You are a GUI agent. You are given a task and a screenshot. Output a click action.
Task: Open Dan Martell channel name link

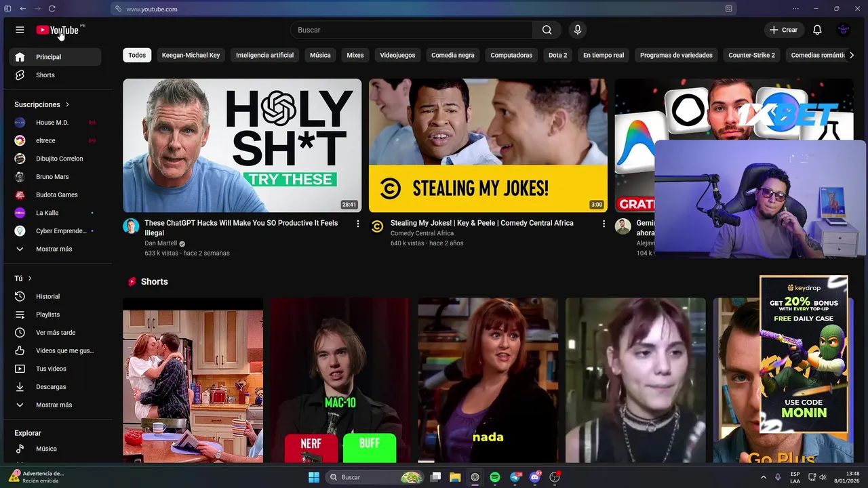(x=161, y=243)
